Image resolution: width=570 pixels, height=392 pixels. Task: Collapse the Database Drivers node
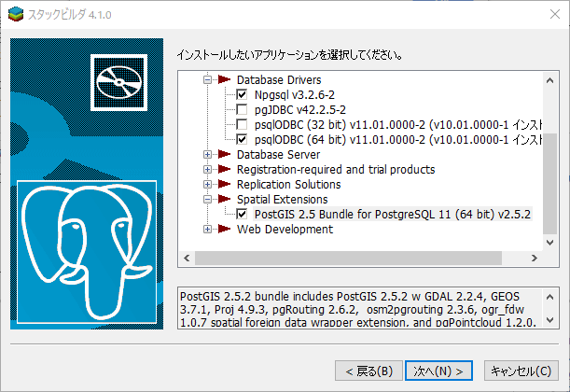207,79
